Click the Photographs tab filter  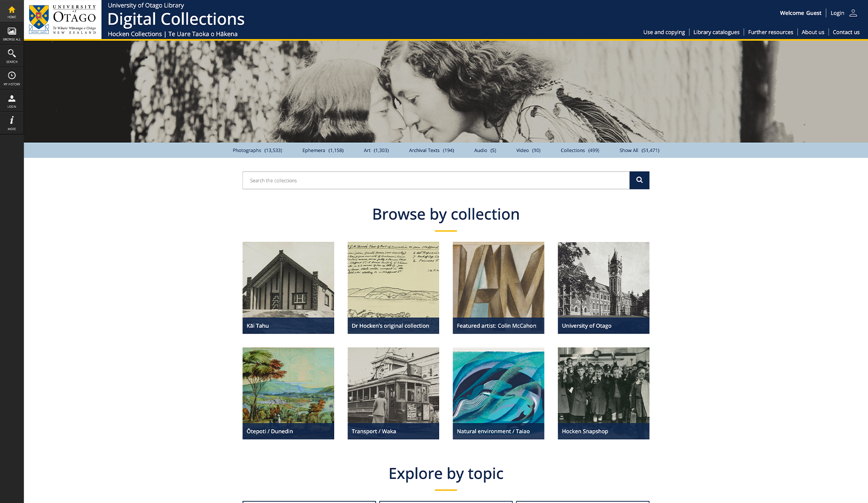pos(257,150)
